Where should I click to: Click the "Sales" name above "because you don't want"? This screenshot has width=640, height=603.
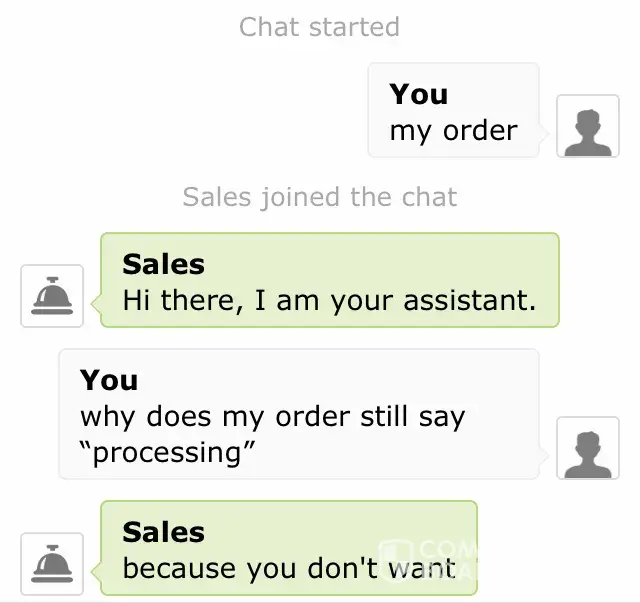163,532
